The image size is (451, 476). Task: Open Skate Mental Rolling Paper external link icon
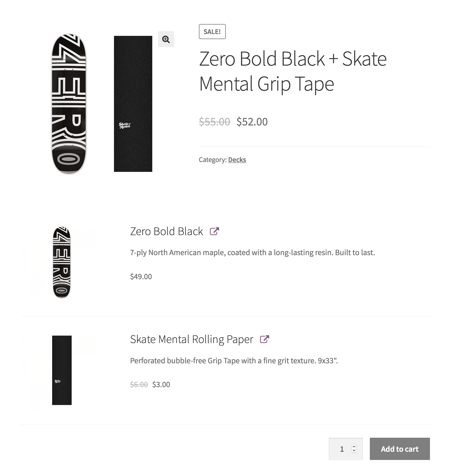265,339
